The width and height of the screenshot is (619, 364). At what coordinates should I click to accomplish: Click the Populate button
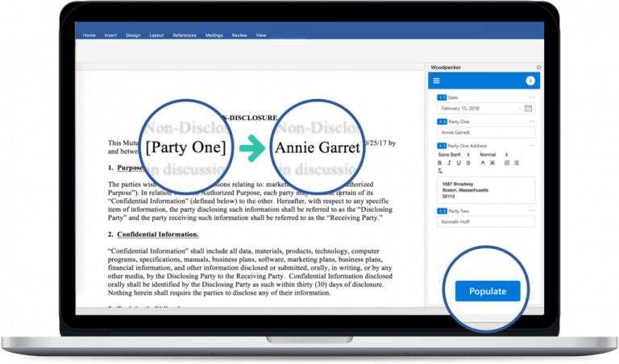487,291
